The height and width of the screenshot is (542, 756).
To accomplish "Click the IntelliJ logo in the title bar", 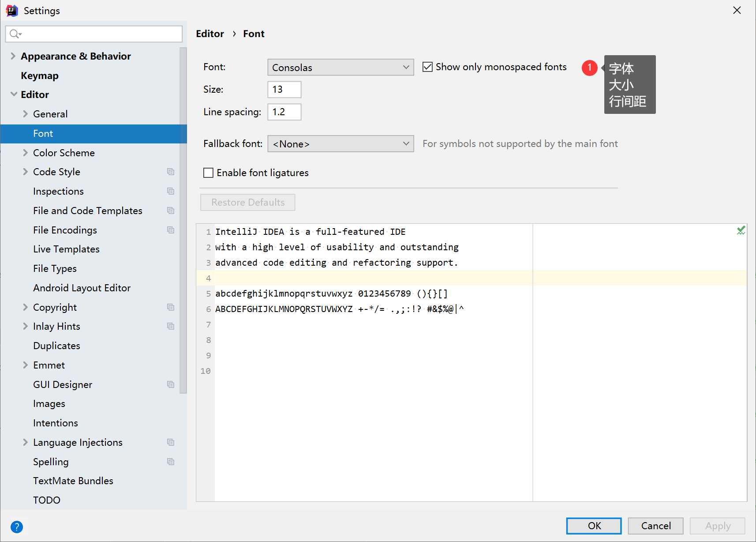I will pyautogui.click(x=12, y=11).
